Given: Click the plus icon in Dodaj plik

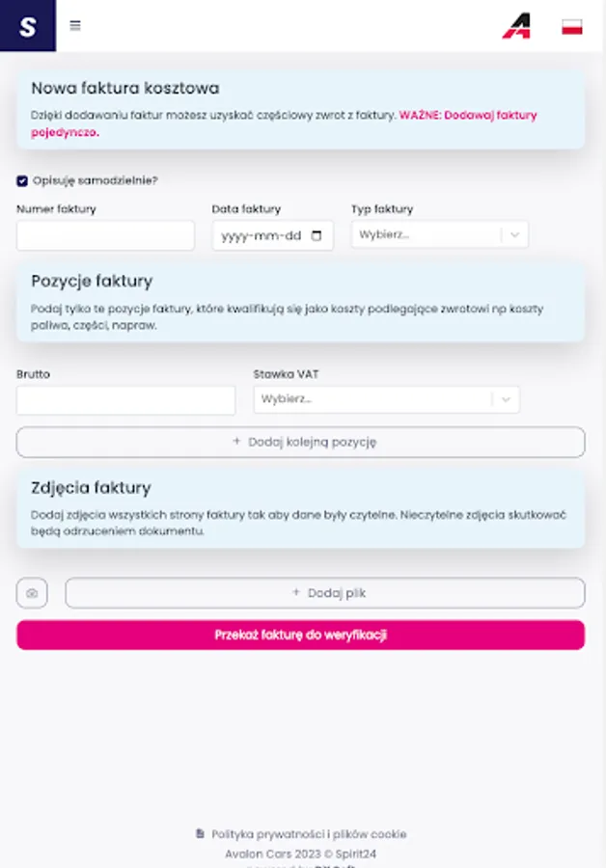Looking at the screenshot, I should (296, 593).
